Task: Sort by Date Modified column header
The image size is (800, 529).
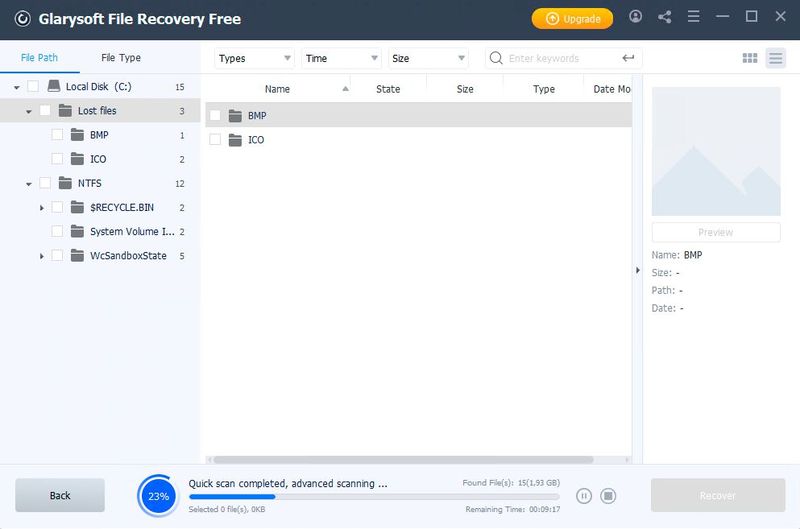Action: pos(608,89)
